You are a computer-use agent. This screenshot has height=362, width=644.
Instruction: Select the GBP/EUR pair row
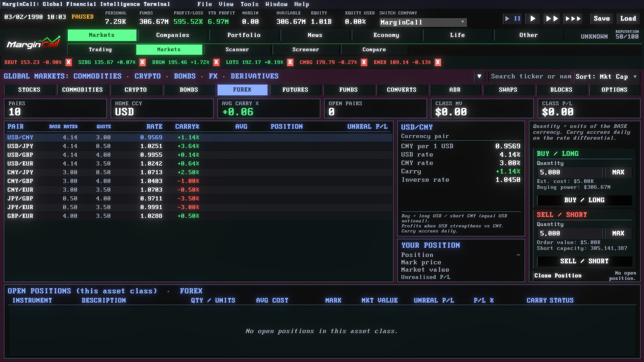click(199, 216)
